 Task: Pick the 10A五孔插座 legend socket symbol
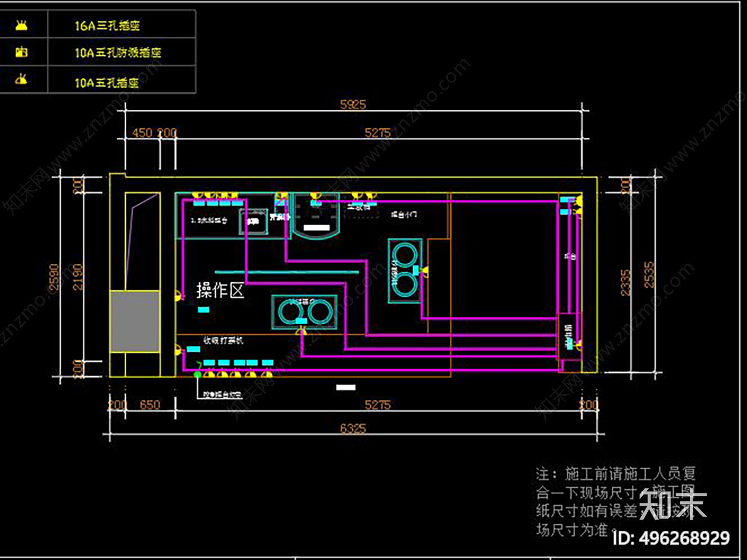(21, 79)
